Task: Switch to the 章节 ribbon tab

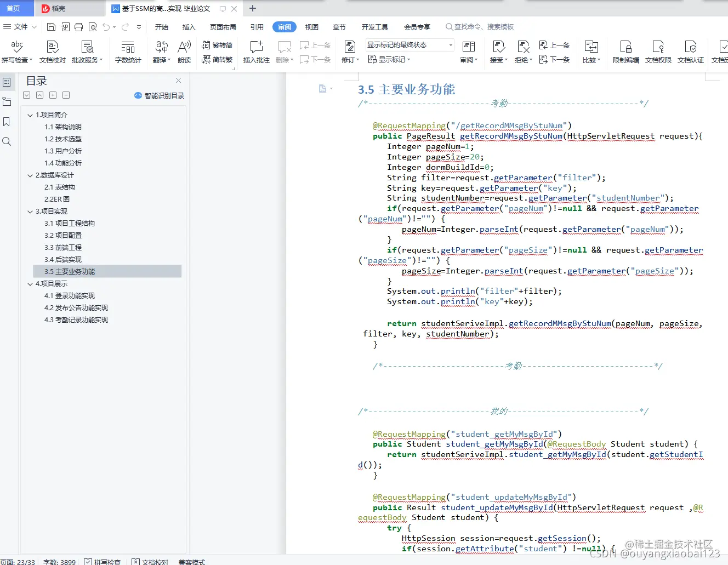Action: pos(339,27)
